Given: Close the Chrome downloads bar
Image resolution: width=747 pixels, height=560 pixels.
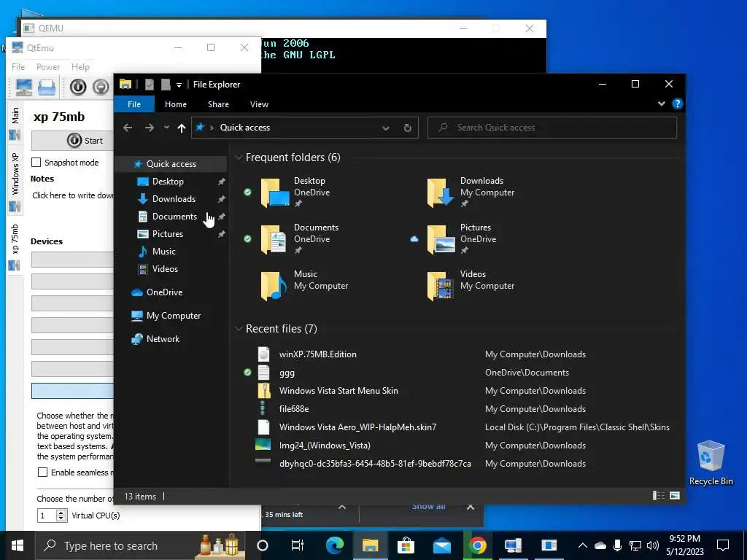Looking at the screenshot, I should pyautogui.click(x=471, y=507).
